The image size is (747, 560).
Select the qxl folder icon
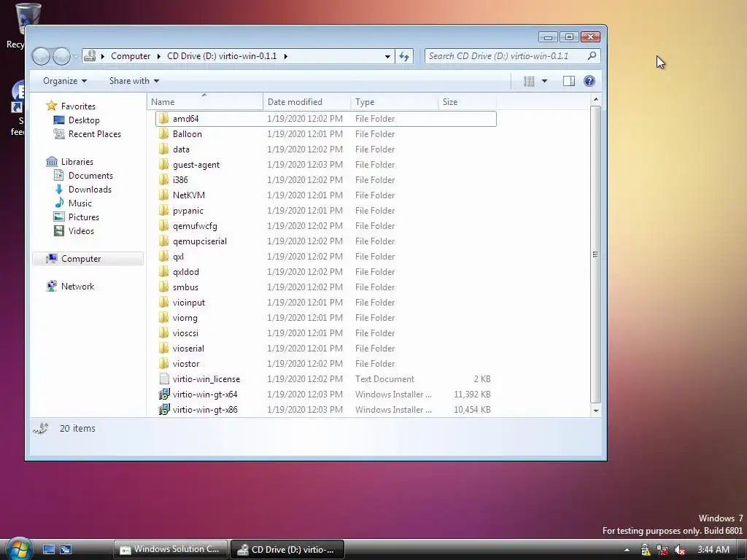[x=163, y=256]
